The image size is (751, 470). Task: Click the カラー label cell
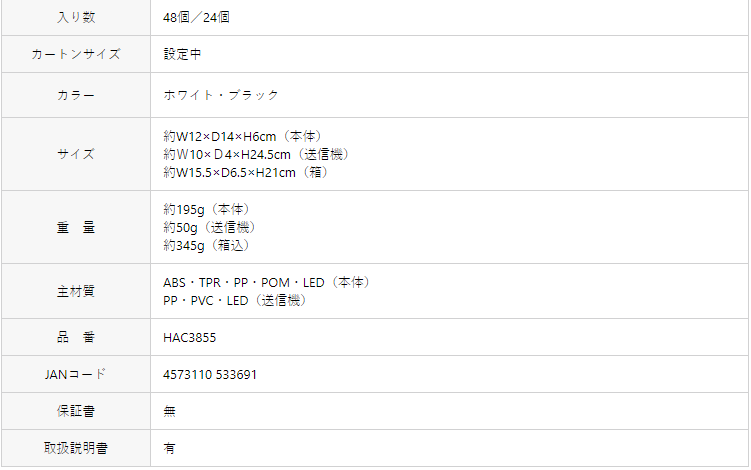(76, 95)
